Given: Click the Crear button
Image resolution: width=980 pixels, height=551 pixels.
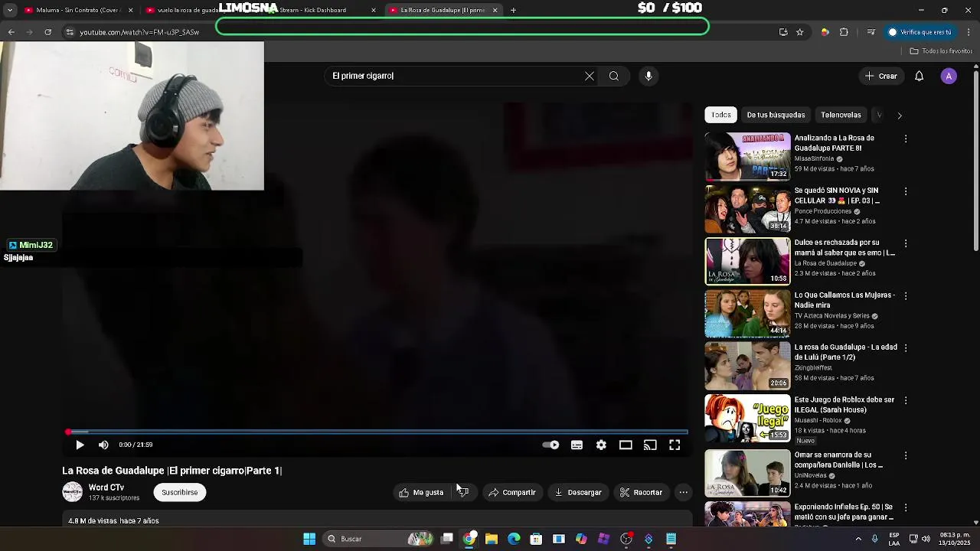Looking at the screenshot, I should tap(880, 76).
